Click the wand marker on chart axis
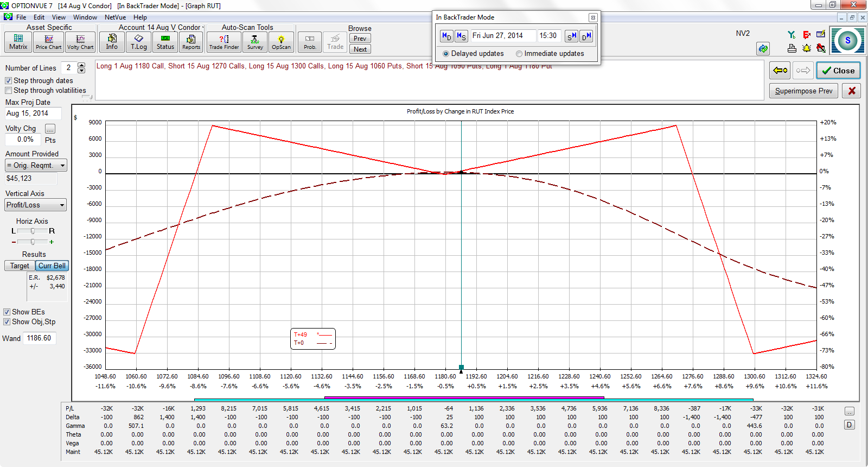868x467 pixels. (461, 368)
